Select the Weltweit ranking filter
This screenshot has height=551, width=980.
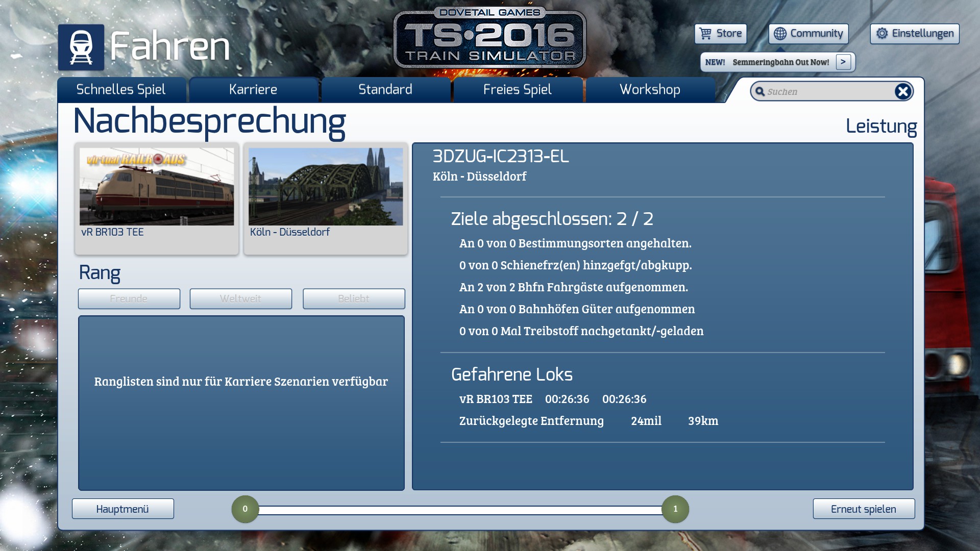coord(240,298)
